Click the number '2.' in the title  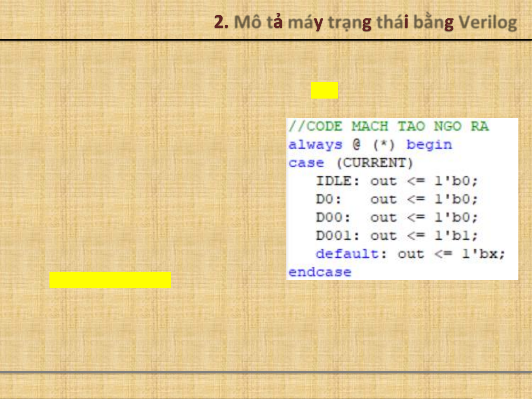pos(221,22)
